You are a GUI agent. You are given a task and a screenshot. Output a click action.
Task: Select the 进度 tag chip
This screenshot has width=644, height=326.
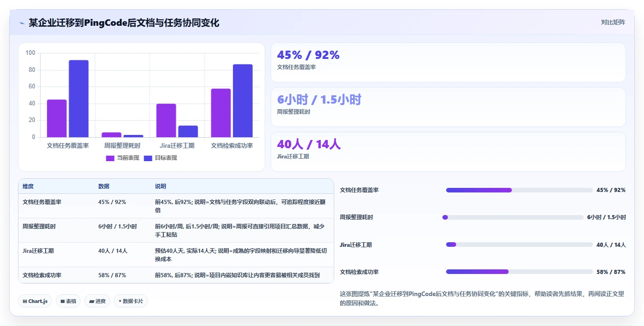tap(97, 301)
